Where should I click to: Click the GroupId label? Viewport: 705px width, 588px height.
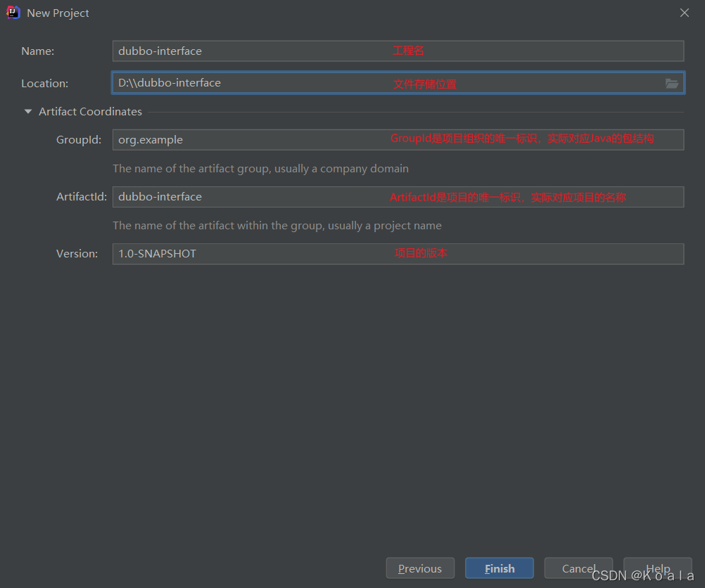(79, 140)
